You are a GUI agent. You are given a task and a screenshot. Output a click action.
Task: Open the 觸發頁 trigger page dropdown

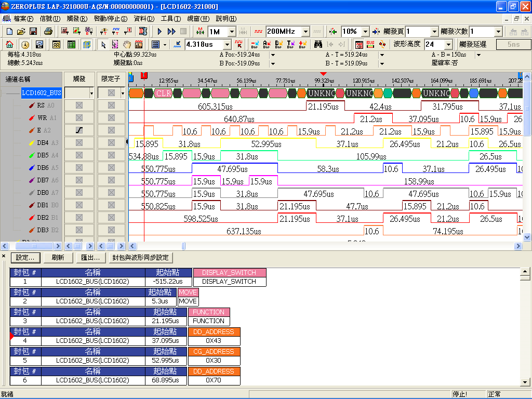tap(435, 32)
